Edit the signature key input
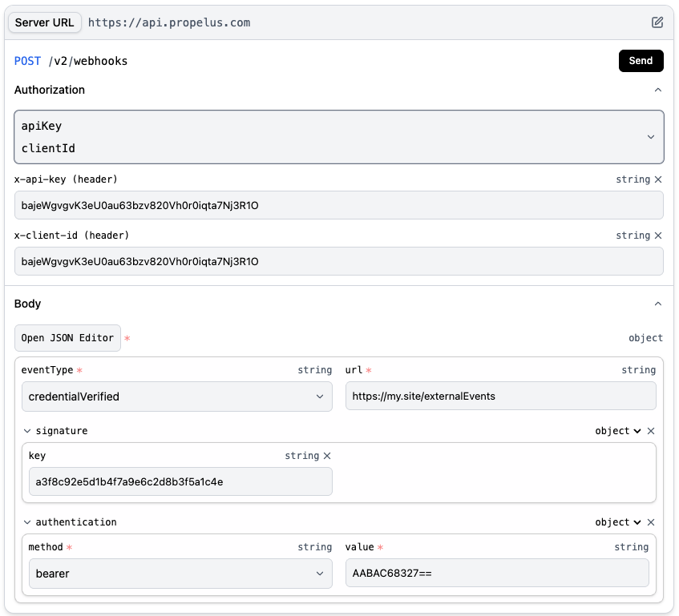679x616 pixels. pos(180,482)
